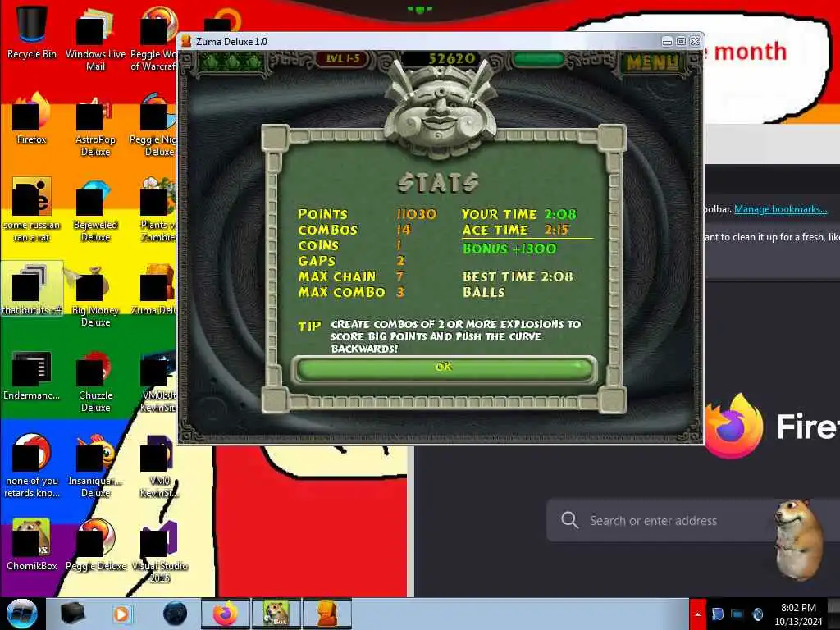Select the Firefox desktop shortcut
Screen dimensions: 840x630
click(x=31, y=118)
